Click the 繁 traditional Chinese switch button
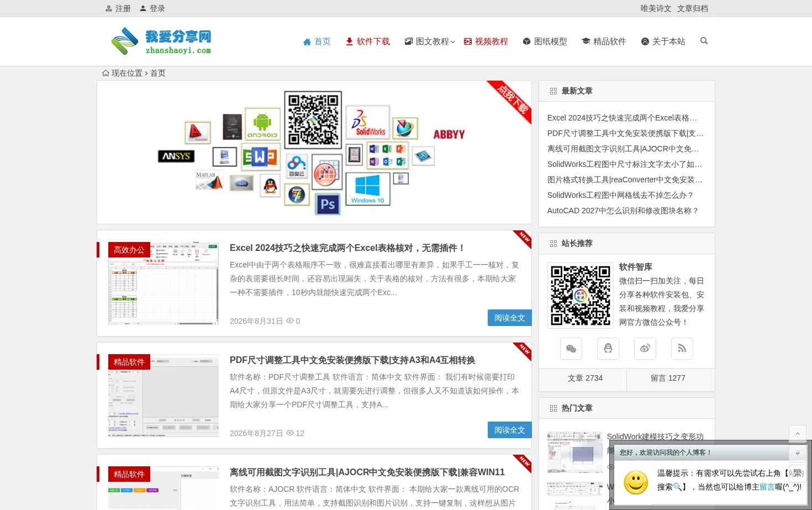The width and height of the screenshot is (812, 510). (798, 474)
